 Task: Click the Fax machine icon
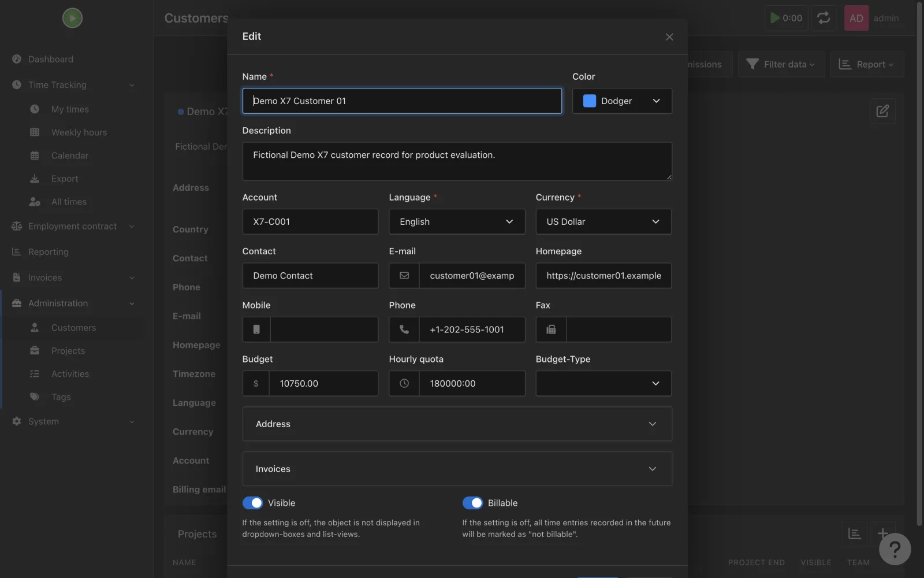point(551,329)
